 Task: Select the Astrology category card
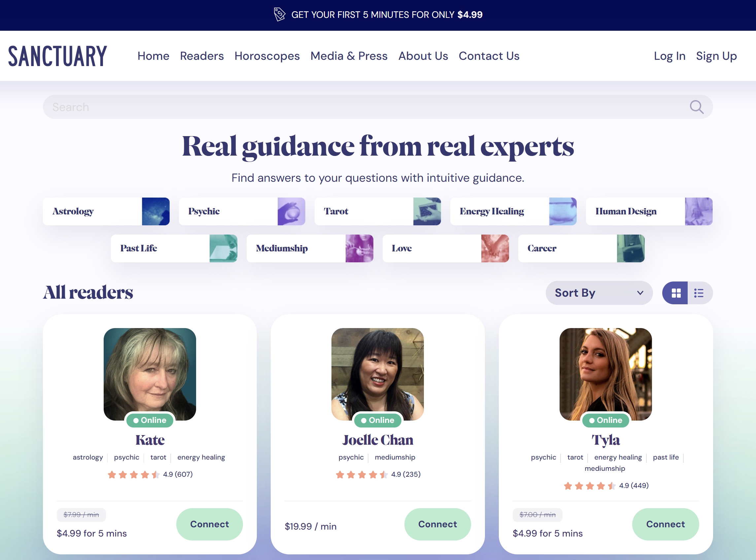pyautogui.click(x=106, y=211)
